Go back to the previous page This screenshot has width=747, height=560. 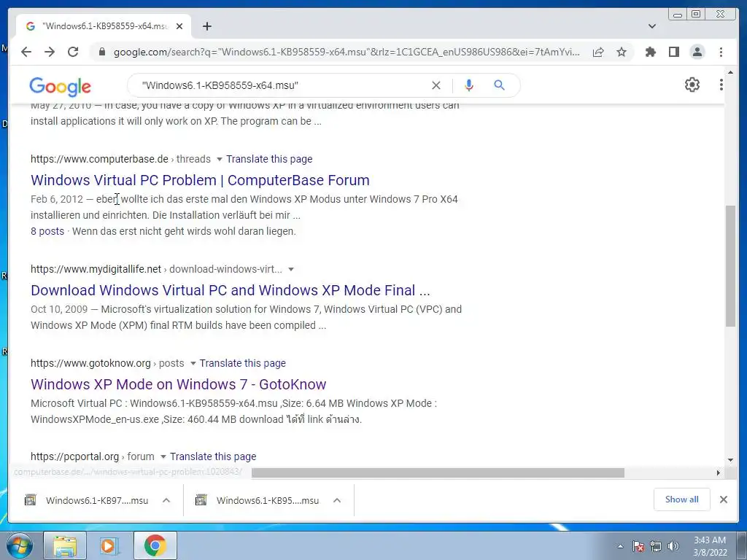[x=26, y=52]
